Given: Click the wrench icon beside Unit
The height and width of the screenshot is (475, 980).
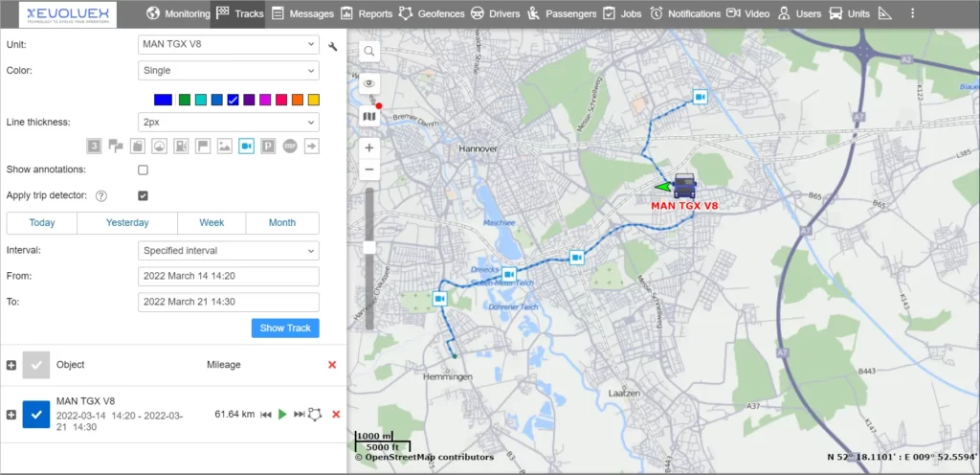Looking at the screenshot, I should click(332, 45).
